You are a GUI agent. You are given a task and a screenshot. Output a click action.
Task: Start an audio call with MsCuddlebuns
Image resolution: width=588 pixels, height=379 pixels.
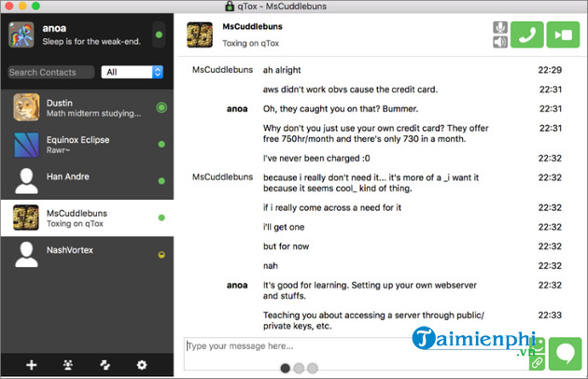529,35
